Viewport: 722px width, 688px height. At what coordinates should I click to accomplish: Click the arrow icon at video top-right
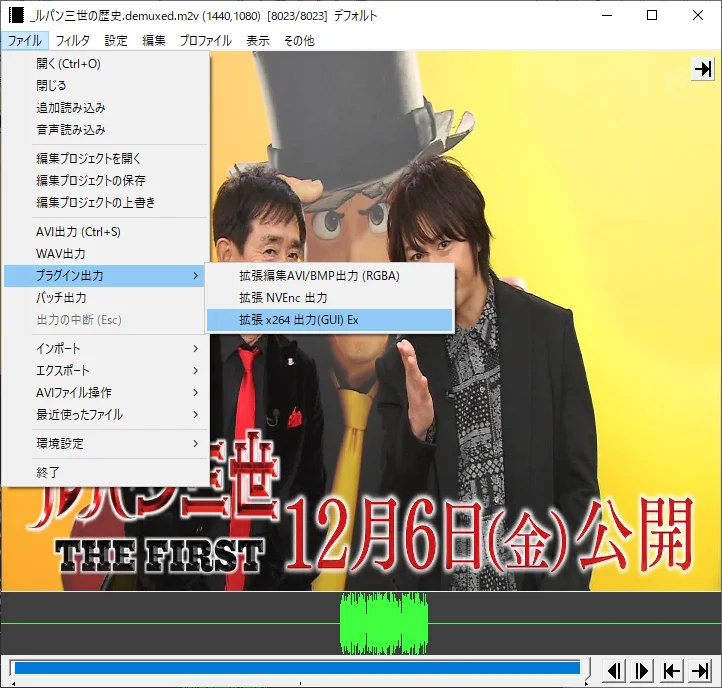703,68
